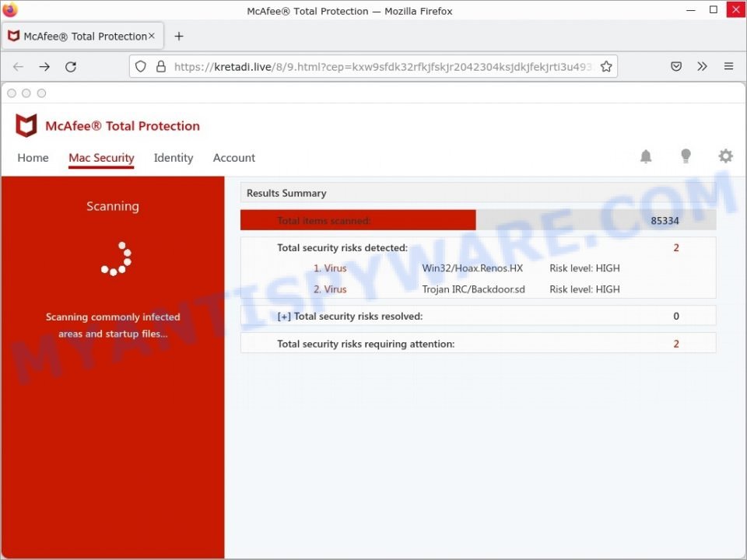Click the McAfee shield logo

[26, 126]
